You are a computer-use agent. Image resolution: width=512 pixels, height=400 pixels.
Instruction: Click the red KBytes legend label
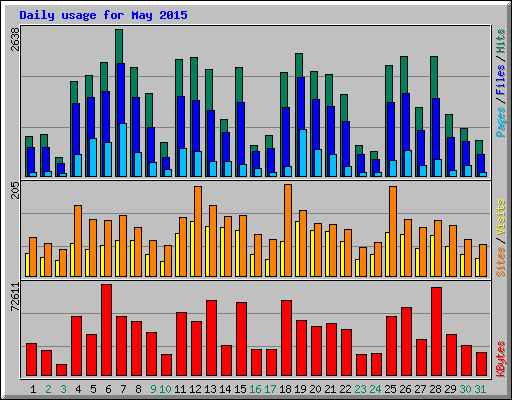point(501,359)
